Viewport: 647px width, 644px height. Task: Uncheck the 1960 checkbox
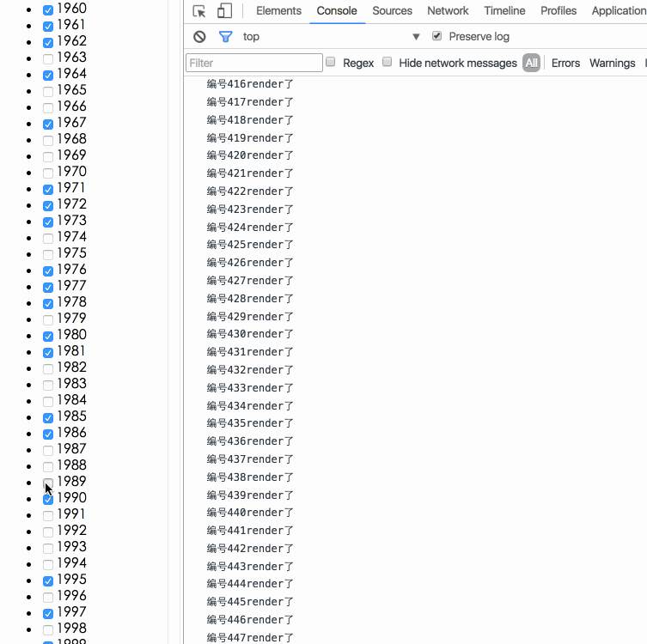click(48, 10)
